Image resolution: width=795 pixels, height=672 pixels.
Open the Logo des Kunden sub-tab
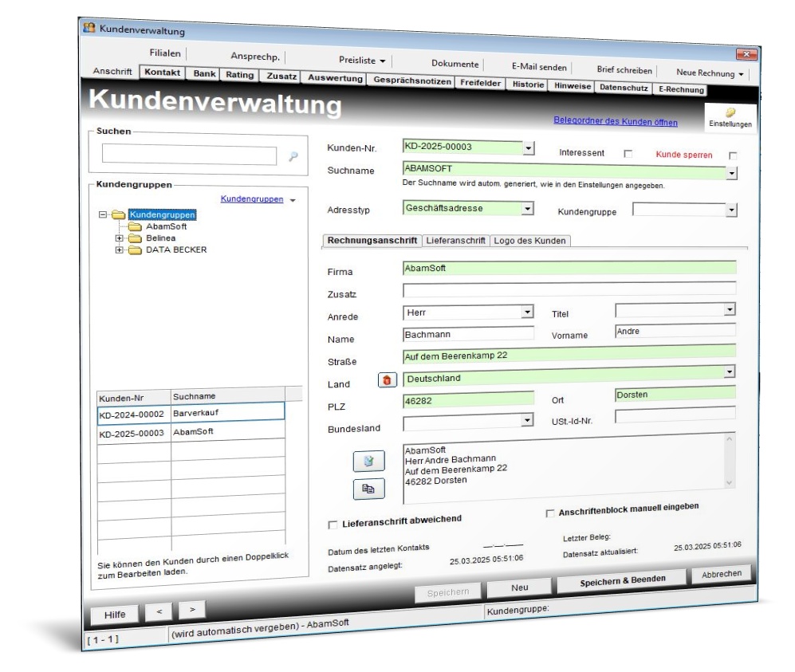(x=529, y=241)
